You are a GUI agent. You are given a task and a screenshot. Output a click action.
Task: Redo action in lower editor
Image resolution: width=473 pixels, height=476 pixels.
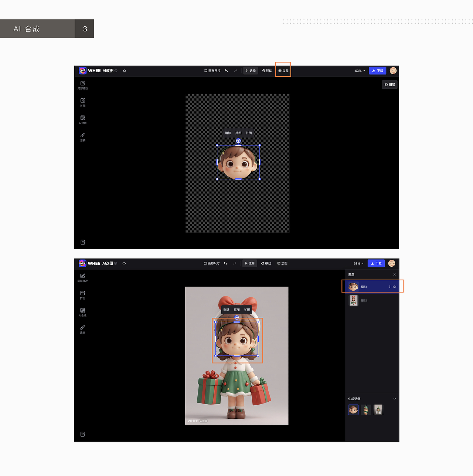(235, 263)
